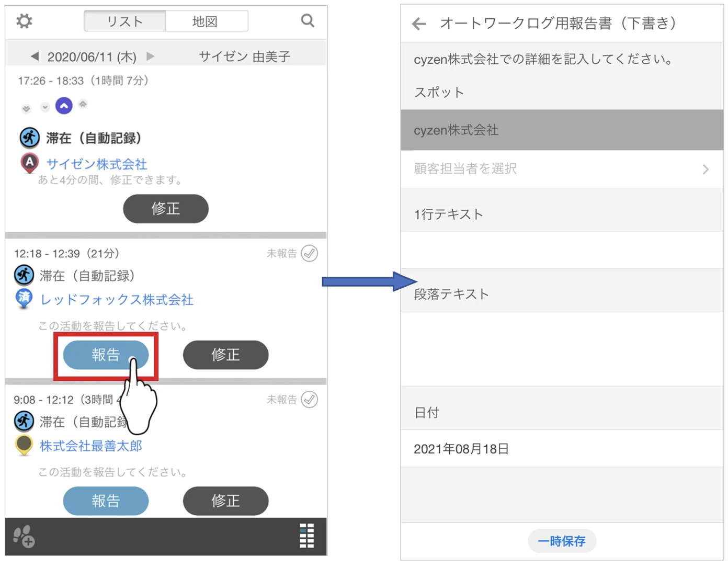The width and height of the screenshot is (728, 567).
Task: Click double-down collapse-all chevron icon
Action: click(26, 109)
